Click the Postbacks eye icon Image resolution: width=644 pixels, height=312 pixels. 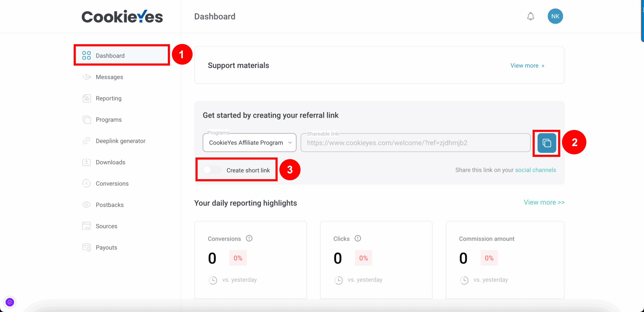pos(86,205)
